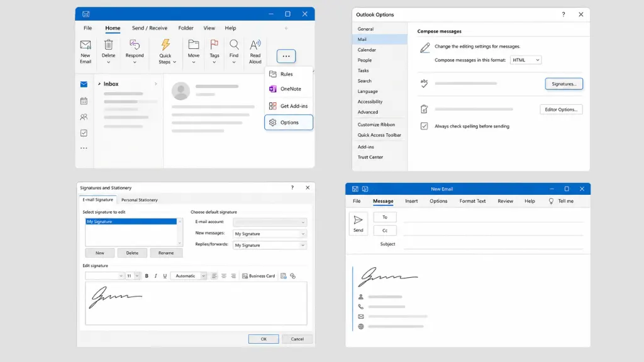
Task: Click the insert hyperlink icon in the signature editor
Action: click(x=293, y=277)
